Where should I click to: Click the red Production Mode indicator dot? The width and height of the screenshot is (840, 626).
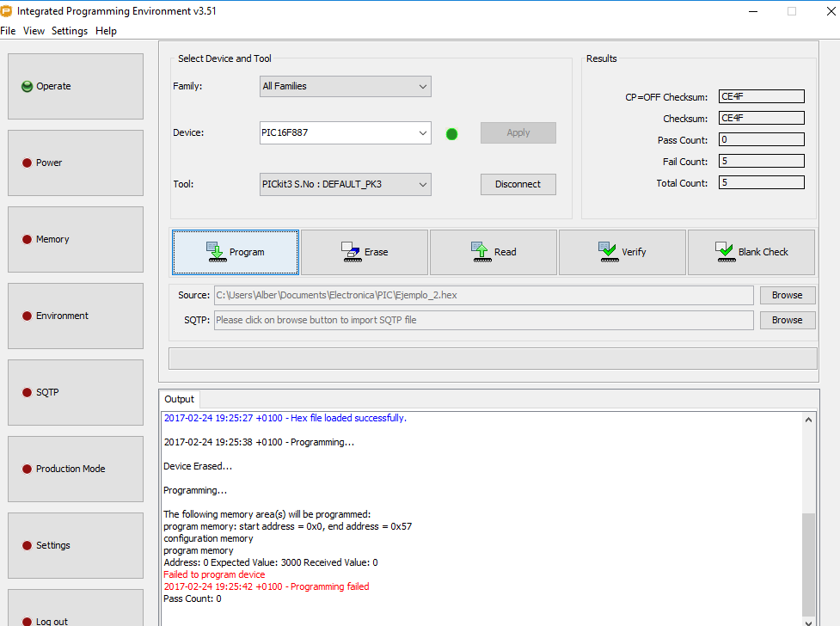click(x=27, y=469)
